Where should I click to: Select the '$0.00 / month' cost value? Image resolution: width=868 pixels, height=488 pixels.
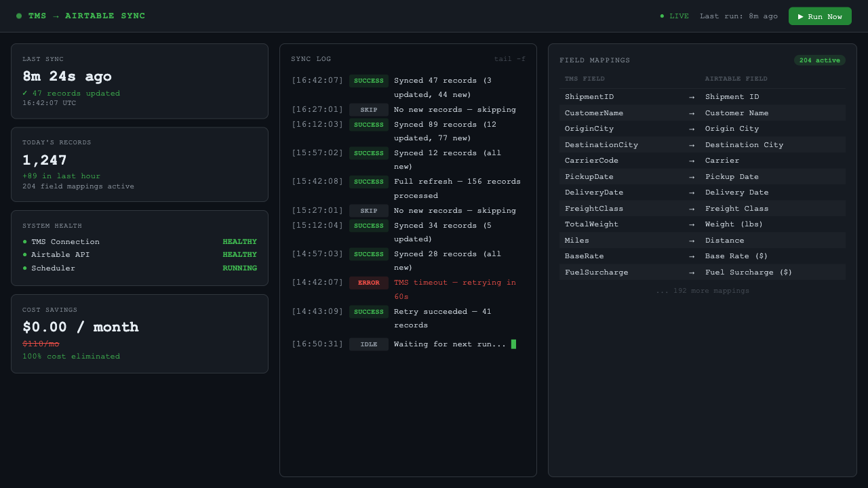coord(81,327)
